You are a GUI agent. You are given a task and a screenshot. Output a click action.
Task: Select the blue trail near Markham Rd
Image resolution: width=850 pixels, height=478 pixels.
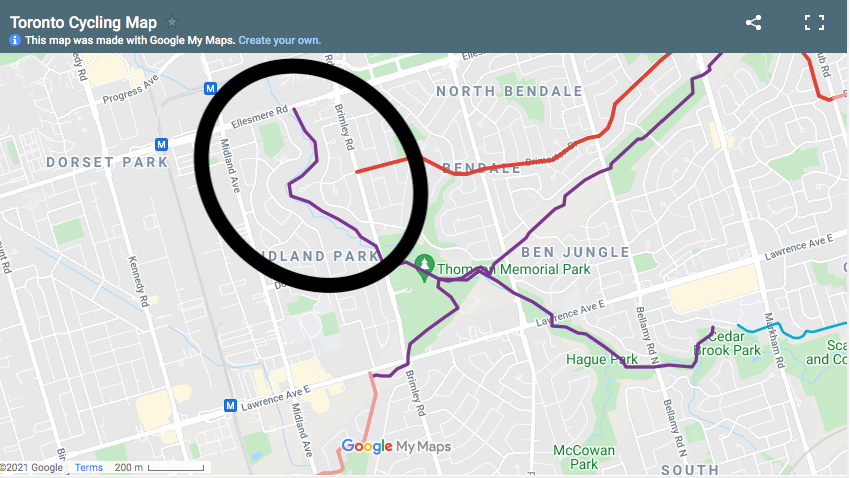point(791,330)
